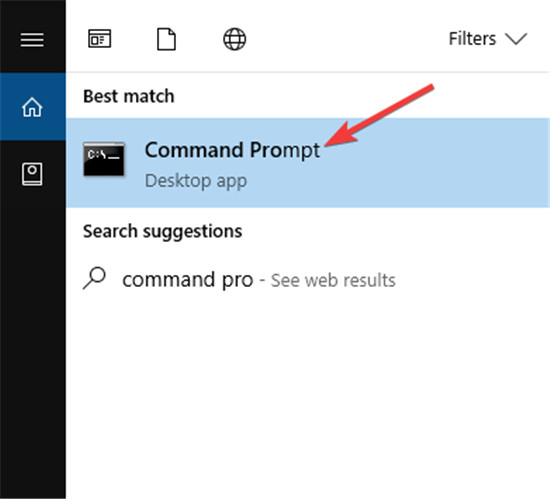The width and height of the screenshot is (550, 499).
Task: Click the Best match heading
Action: tap(128, 96)
